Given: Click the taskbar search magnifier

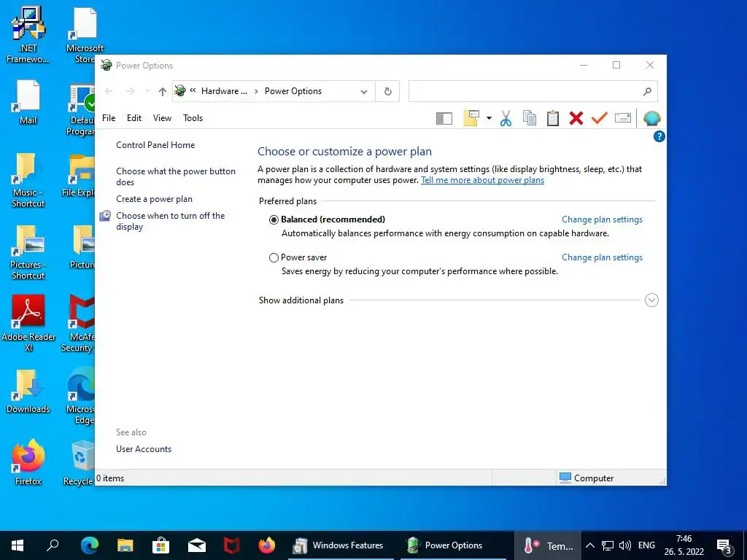Looking at the screenshot, I should pyautogui.click(x=53, y=545).
